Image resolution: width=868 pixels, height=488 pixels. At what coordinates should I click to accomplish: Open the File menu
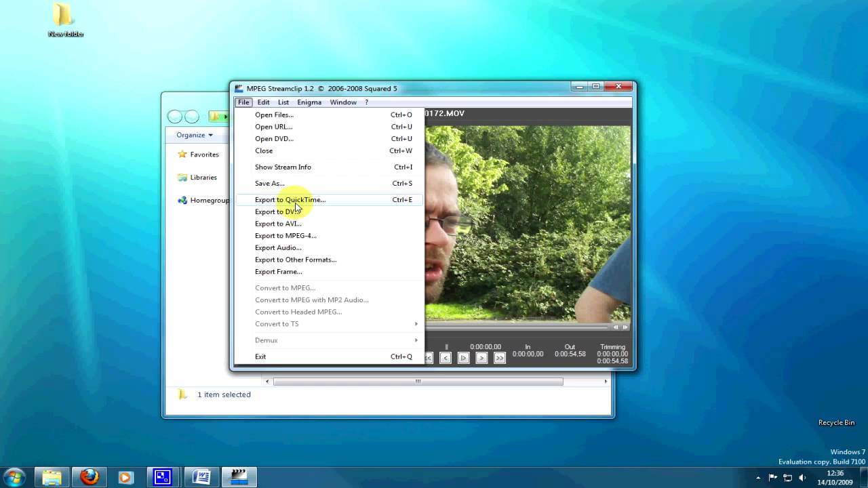click(x=243, y=102)
